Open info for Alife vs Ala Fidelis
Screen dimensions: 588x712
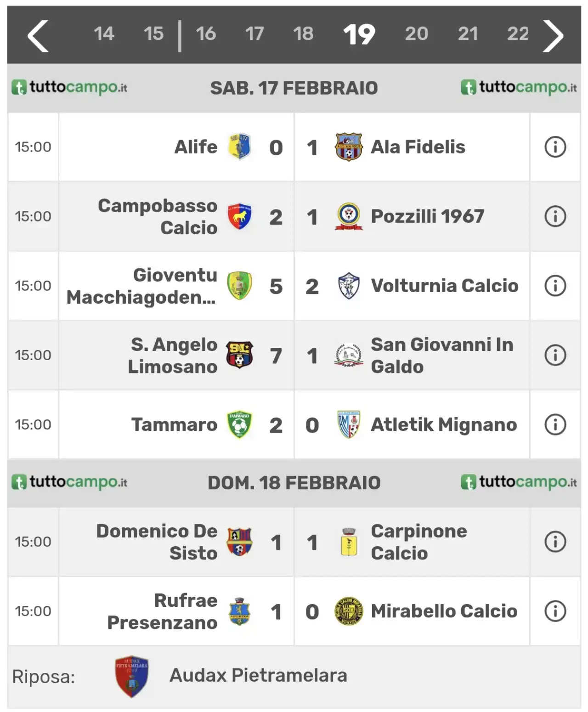point(555,147)
